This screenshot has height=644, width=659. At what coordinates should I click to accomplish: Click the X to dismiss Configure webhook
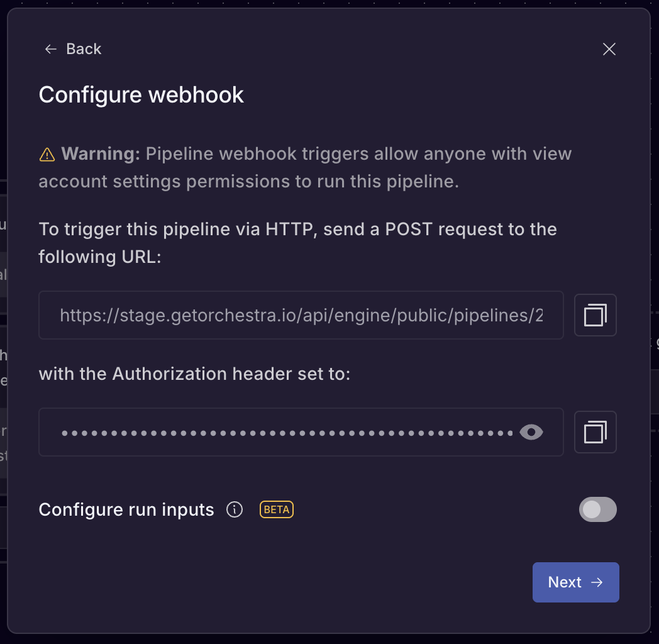[x=608, y=48]
